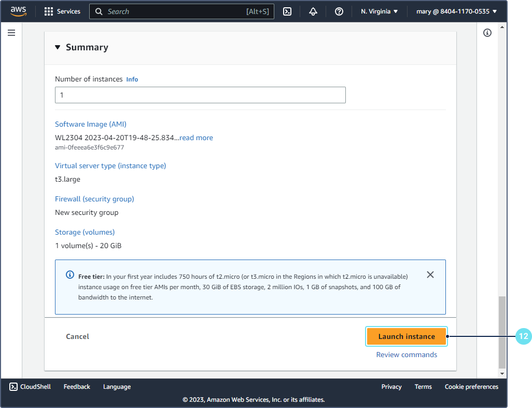Open Feedback in the footer
Screen dimensions: 532x408
click(77, 387)
